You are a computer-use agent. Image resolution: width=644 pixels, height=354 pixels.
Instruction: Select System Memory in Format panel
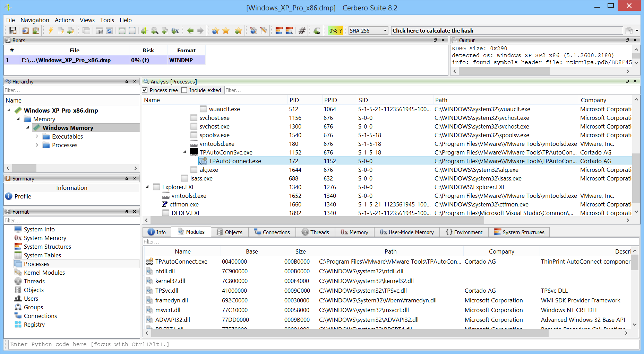[45, 238]
